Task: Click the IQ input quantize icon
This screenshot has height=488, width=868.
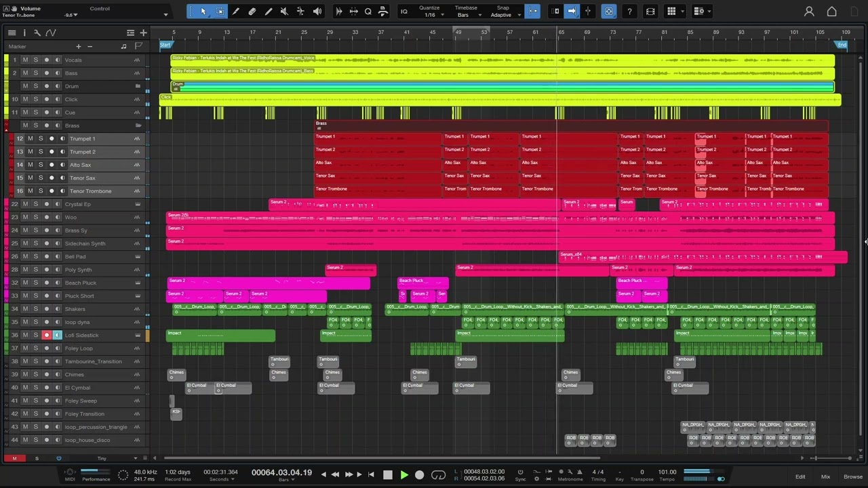Action: (x=404, y=11)
